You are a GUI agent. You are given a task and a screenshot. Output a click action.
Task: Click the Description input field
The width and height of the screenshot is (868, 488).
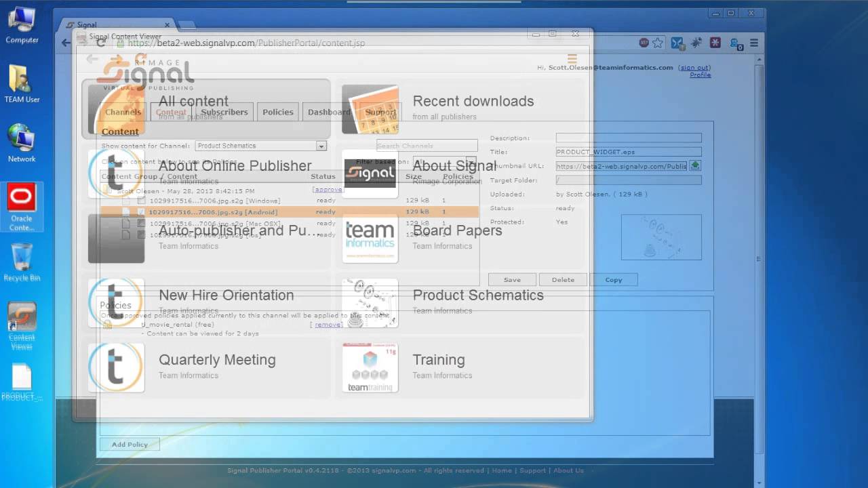click(629, 138)
